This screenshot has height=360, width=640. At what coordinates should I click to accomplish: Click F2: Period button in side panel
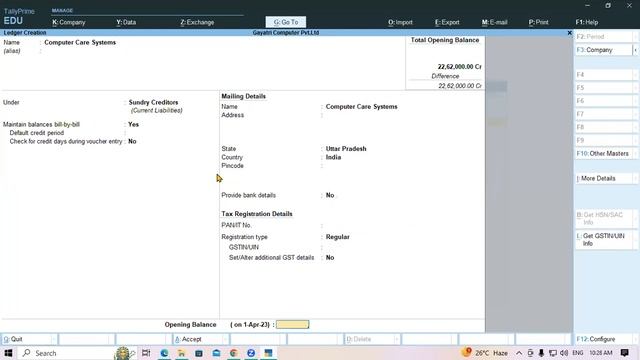point(605,37)
